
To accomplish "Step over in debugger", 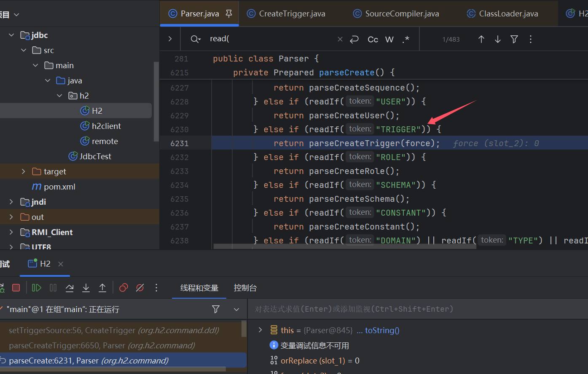I will (70, 288).
